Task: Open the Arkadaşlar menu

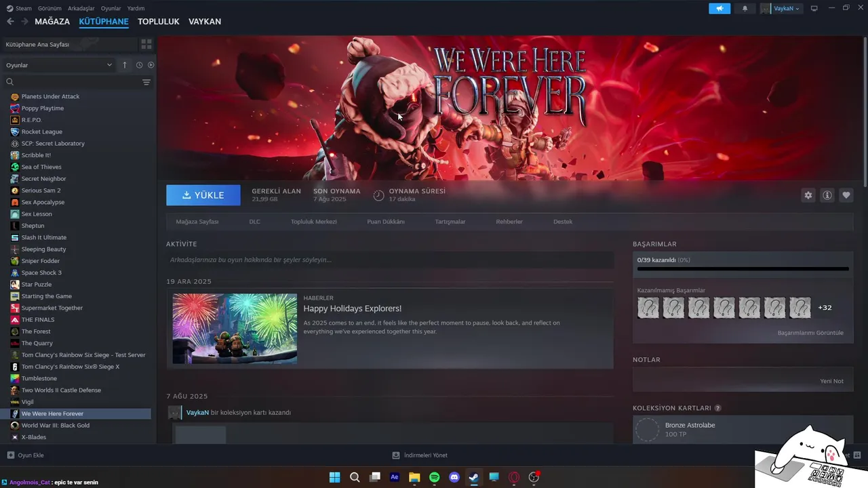Action: point(81,8)
